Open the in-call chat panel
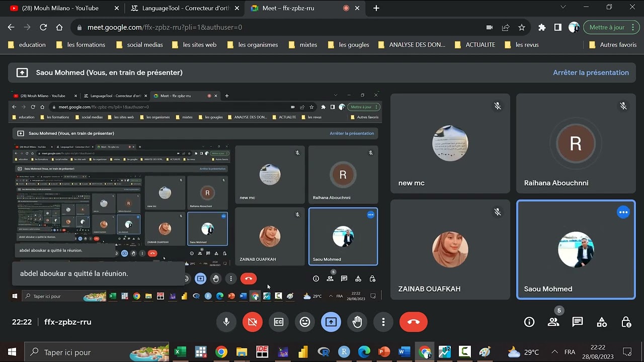Screen dimensions: 644x362 578,322
